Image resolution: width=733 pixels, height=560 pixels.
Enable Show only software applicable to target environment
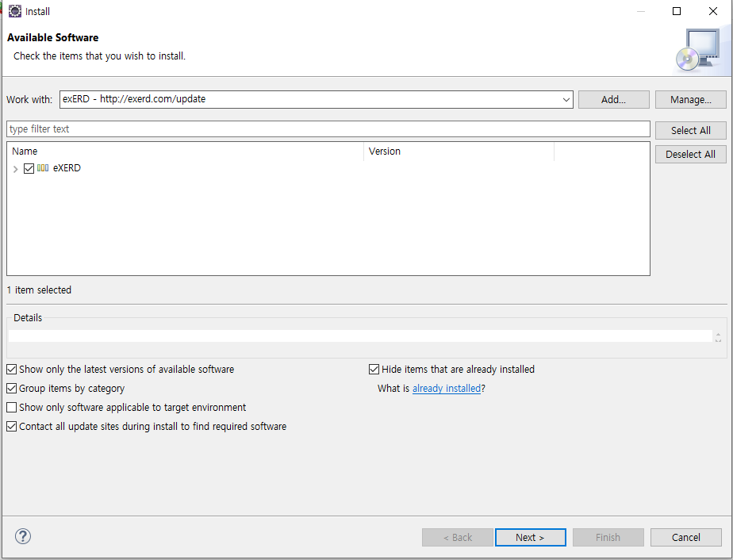click(x=12, y=408)
